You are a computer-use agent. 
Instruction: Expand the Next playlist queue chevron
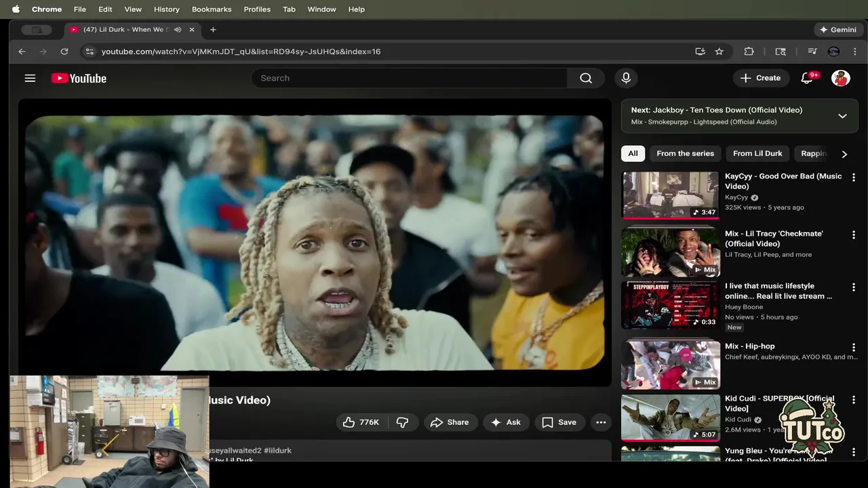[842, 116]
